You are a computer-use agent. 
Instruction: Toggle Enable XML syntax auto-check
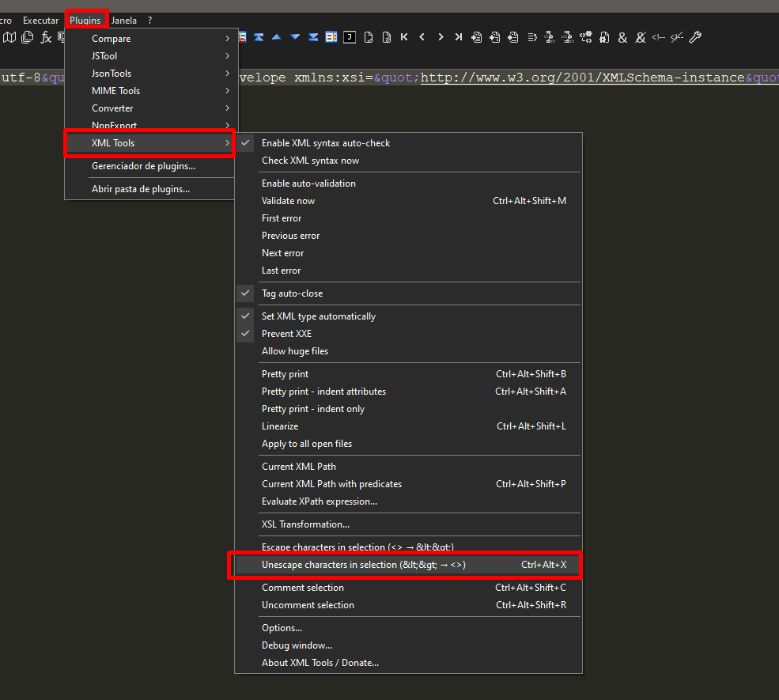click(x=325, y=143)
